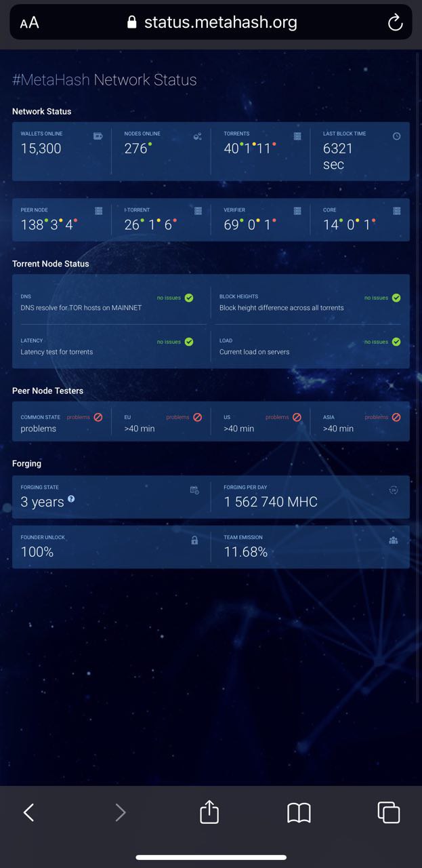Click 'Latency test for torrents' text

[57, 352]
